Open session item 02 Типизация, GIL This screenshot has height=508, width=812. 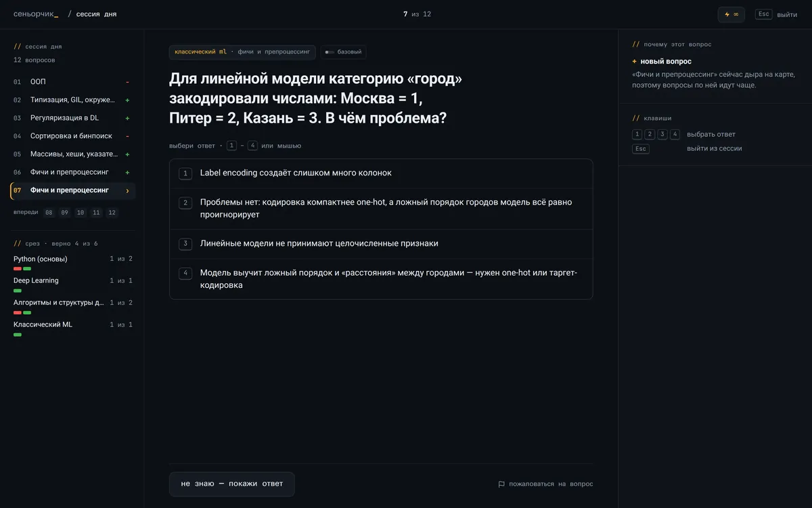(72, 100)
